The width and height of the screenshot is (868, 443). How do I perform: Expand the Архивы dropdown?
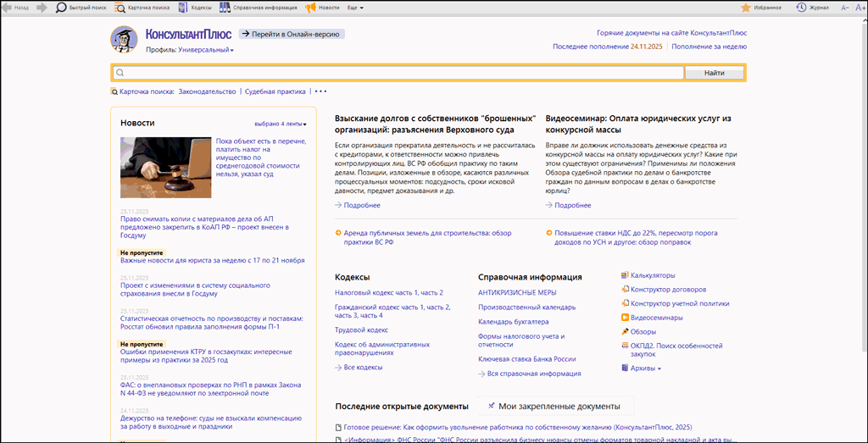[x=646, y=368]
